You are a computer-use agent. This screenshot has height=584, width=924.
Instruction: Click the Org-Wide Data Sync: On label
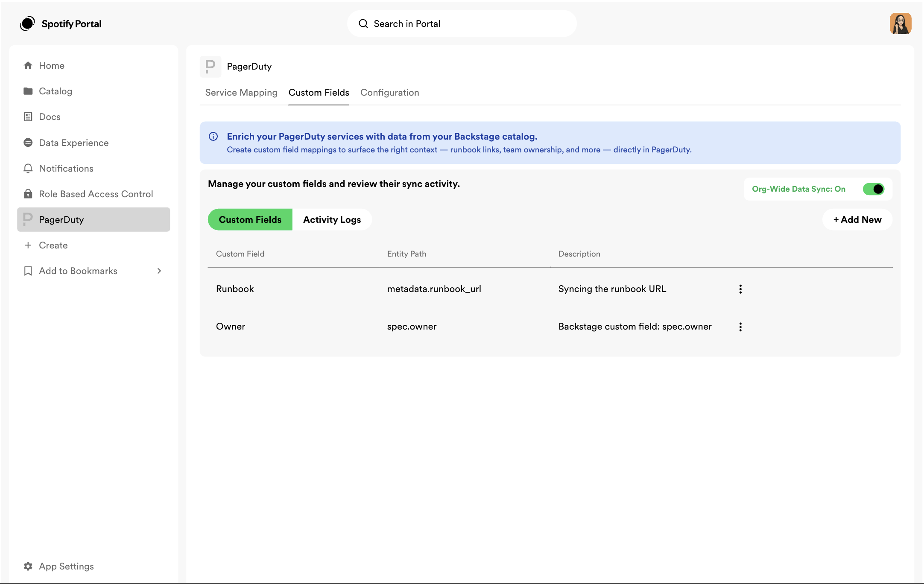tap(799, 189)
